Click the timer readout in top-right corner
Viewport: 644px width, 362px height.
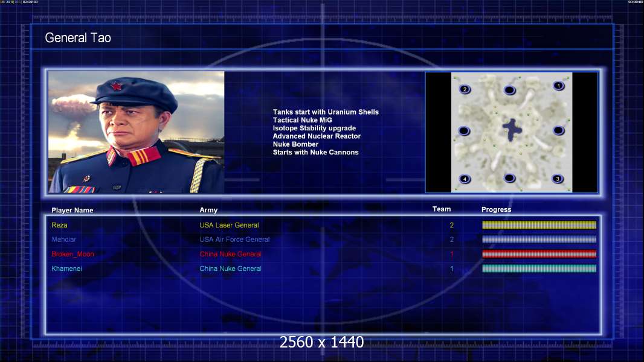coord(635,2)
